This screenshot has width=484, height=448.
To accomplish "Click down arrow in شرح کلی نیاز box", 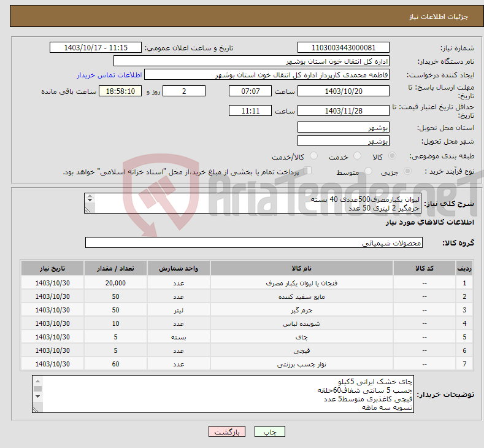I will pyautogui.click(x=90, y=200).
